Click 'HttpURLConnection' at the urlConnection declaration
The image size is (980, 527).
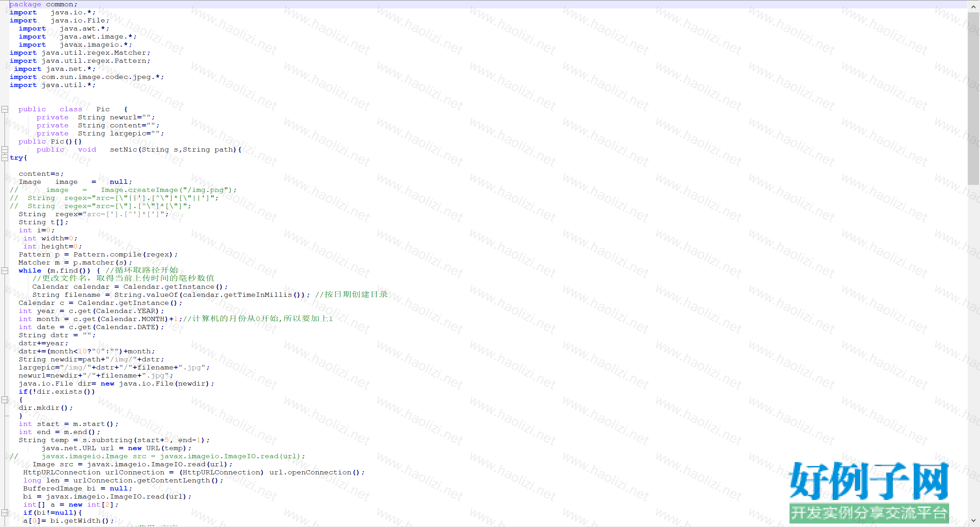click(x=62, y=473)
